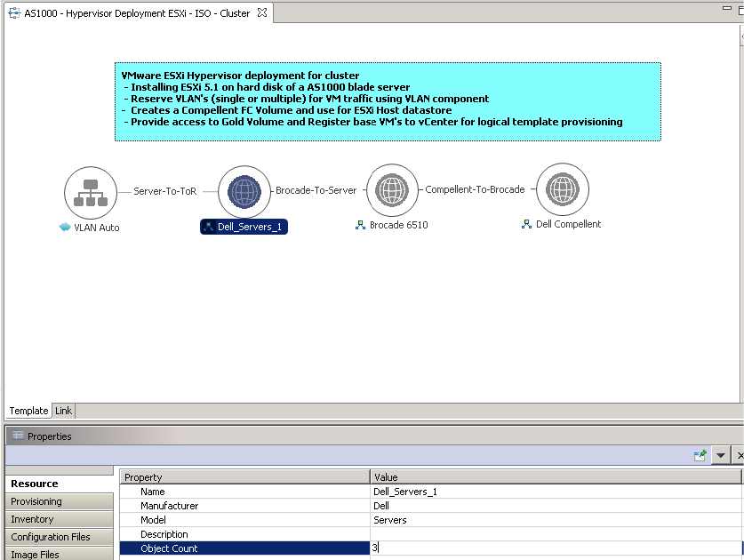This screenshot has width=744, height=560.
Task: Select the Brocade 6510 switch node icon
Action: (392, 190)
